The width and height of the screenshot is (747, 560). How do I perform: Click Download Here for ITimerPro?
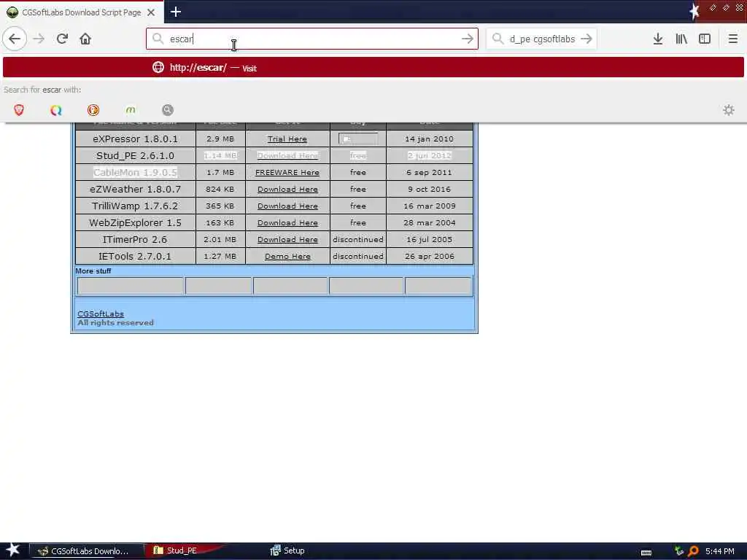click(287, 239)
